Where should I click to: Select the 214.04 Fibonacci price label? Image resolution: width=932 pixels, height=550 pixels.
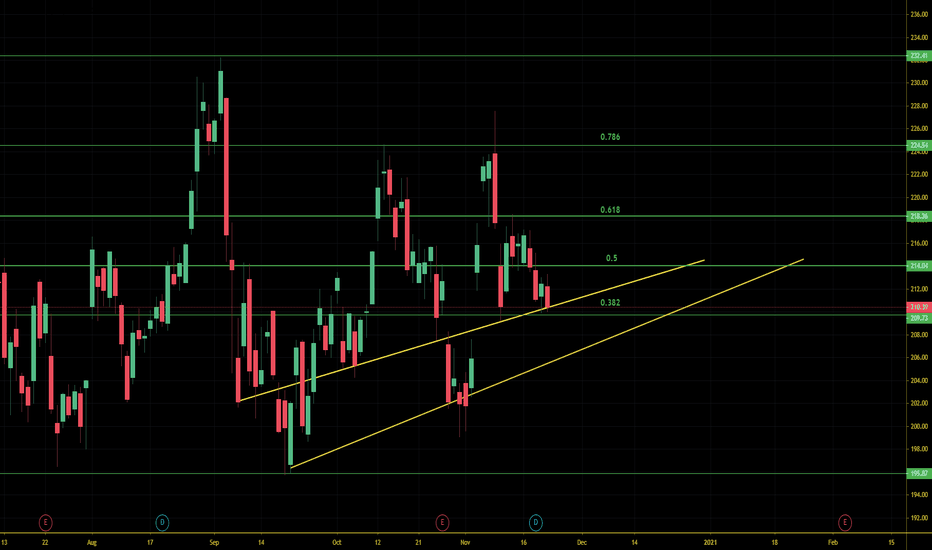click(919, 266)
